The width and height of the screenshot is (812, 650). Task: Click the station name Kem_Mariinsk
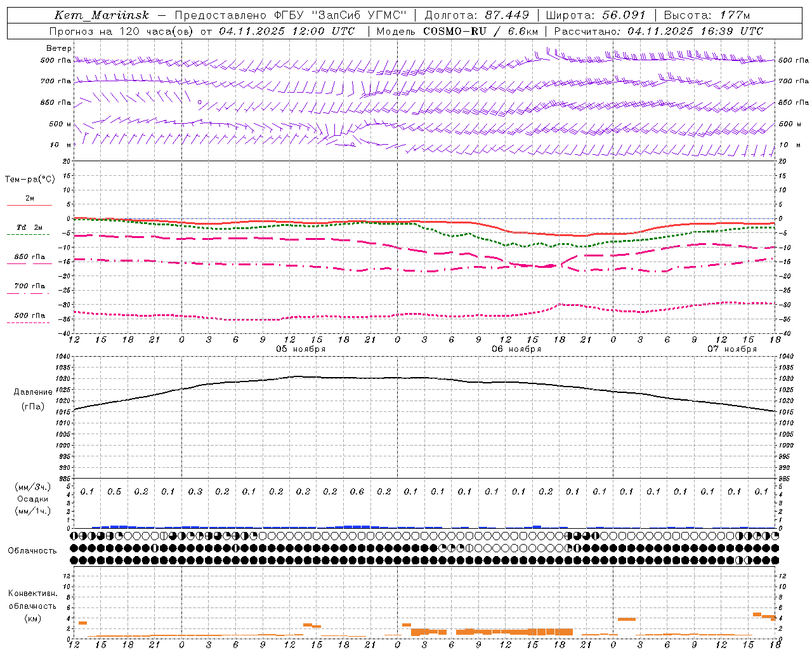(x=101, y=15)
